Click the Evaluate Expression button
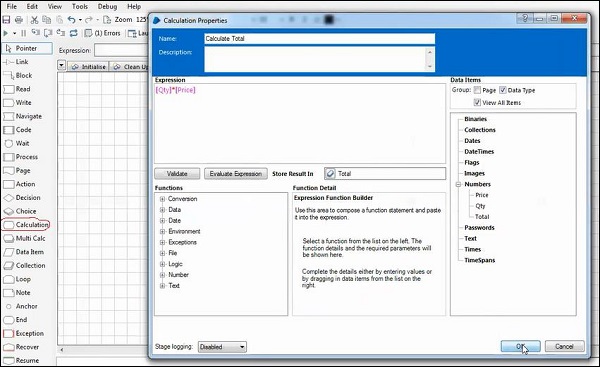This screenshot has width=600, height=367. (x=236, y=174)
